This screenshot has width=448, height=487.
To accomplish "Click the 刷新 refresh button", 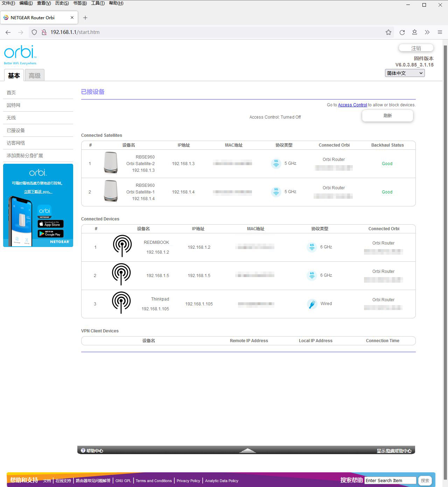I will click(x=387, y=116).
